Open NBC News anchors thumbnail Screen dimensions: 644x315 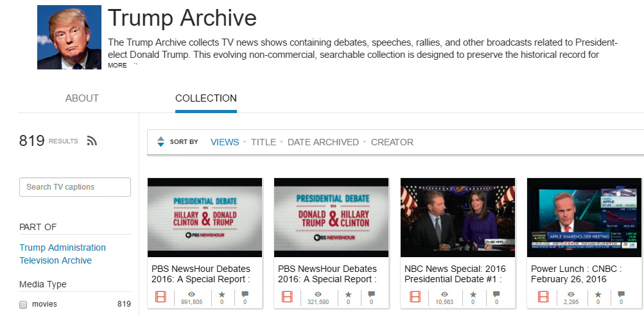pyautogui.click(x=458, y=217)
